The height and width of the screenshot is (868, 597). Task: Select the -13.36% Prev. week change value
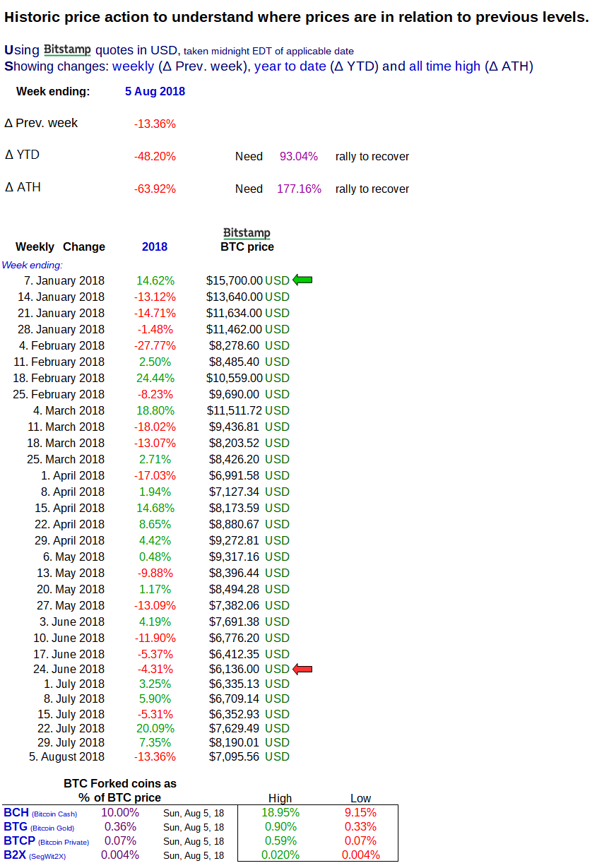coord(155,124)
